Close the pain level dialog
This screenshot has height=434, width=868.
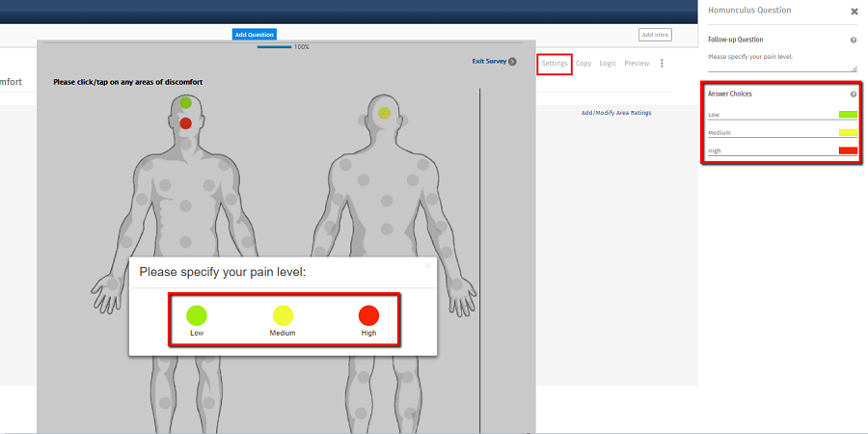[x=427, y=266]
